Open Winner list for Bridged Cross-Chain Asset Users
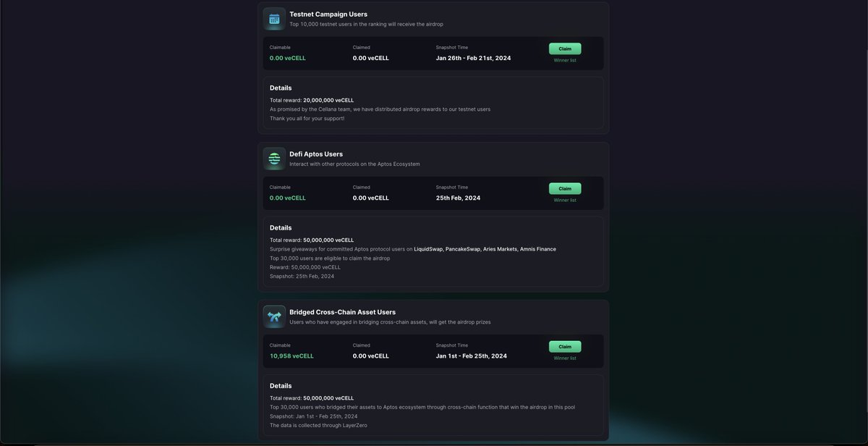 pyautogui.click(x=565, y=358)
